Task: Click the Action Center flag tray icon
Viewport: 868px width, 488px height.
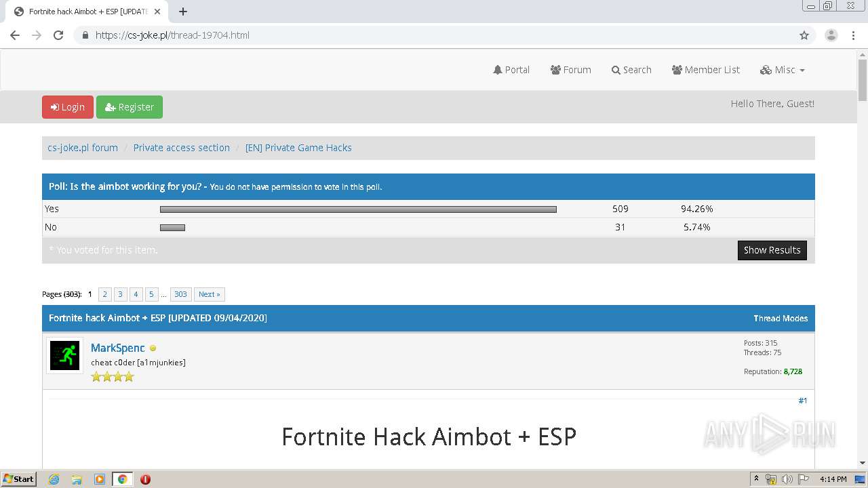Action: pyautogui.click(x=804, y=479)
